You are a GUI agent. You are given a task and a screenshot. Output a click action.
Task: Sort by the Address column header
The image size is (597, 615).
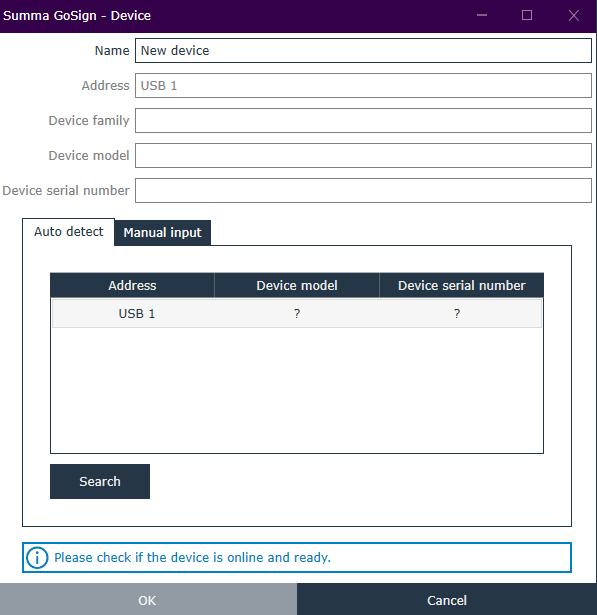tap(132, 286)
